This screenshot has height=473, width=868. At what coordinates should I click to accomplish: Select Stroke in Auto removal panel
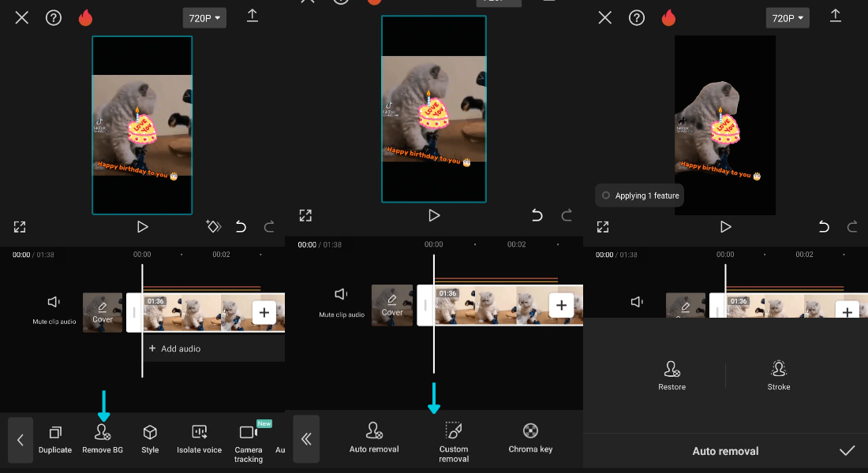[779, 375]
